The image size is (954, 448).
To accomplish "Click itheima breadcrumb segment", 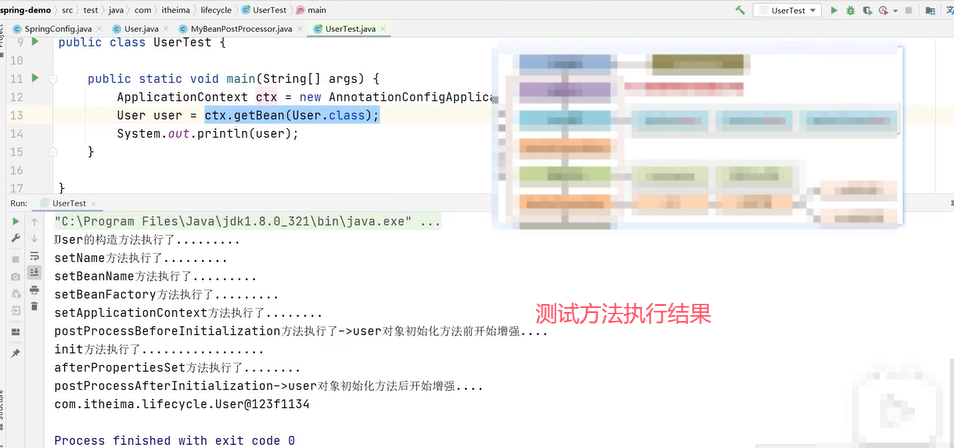I will [176, 10].
